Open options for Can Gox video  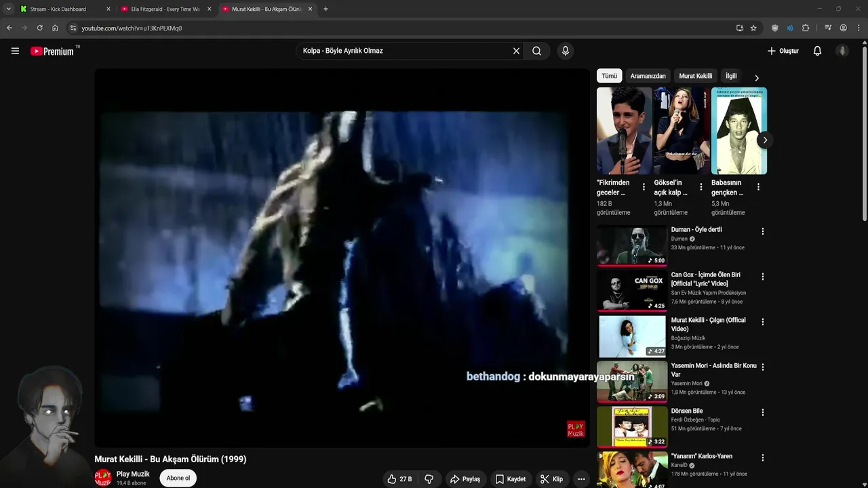762,277
